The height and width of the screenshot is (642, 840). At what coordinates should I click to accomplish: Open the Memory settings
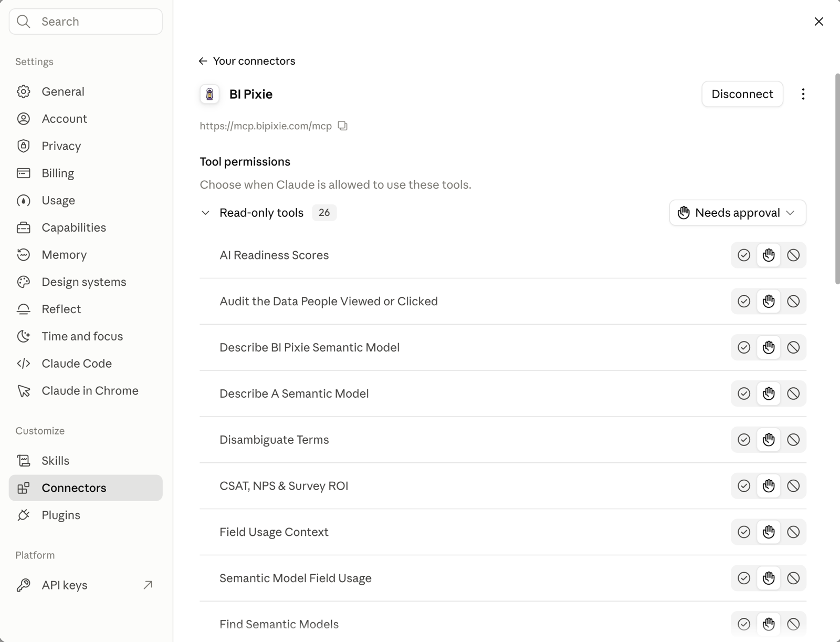86,255
